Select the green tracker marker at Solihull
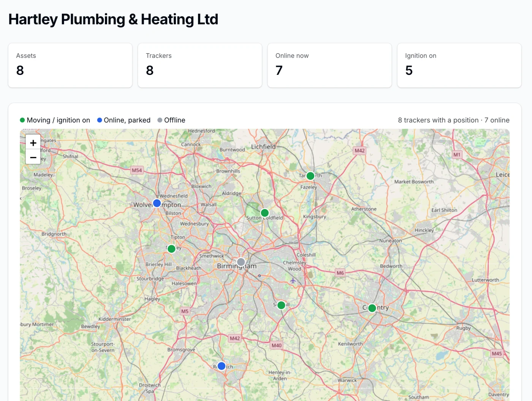This screenshot has height=401, width=532. (x=281, y=305)
